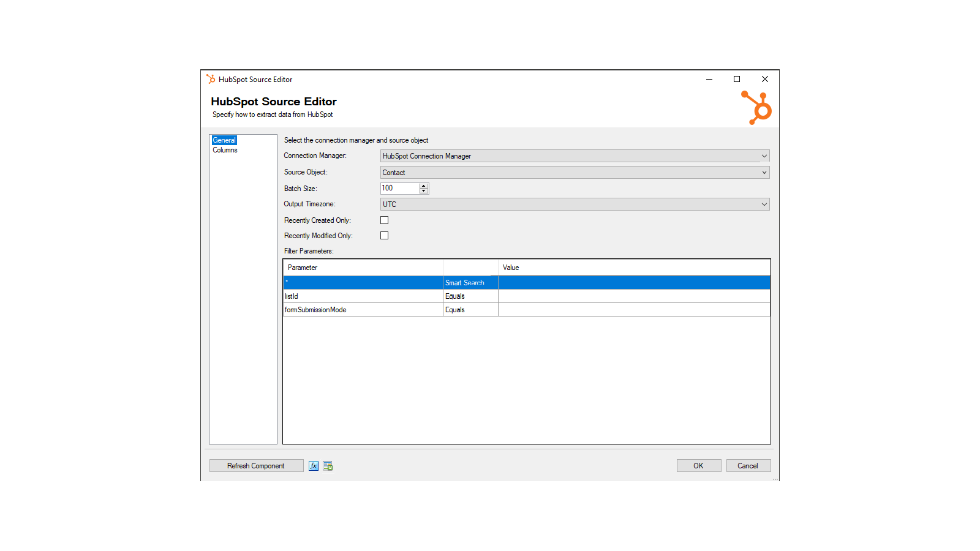Select the General page
This screenshot has height=551, width=980.
(224, 140)
